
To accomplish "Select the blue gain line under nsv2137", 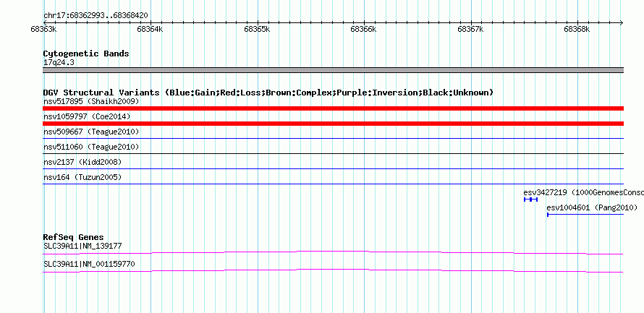I will click(333, 168).
